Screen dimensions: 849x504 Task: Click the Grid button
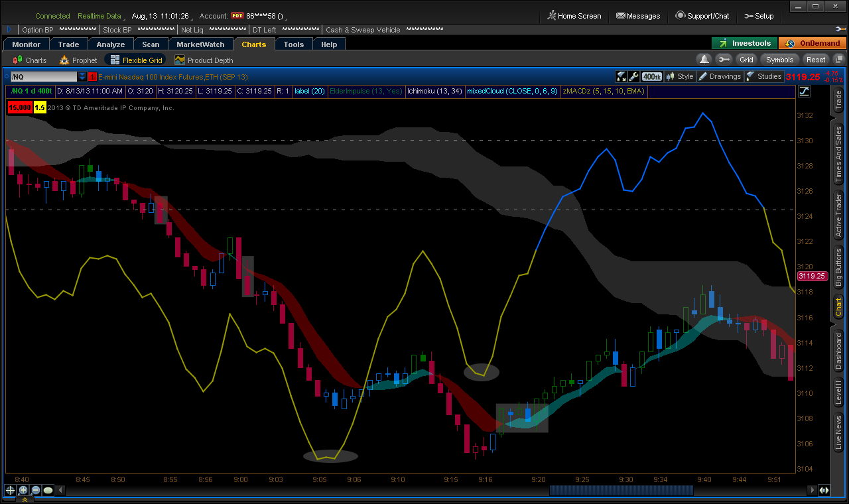pyautogui.click(x=747, y=60)
